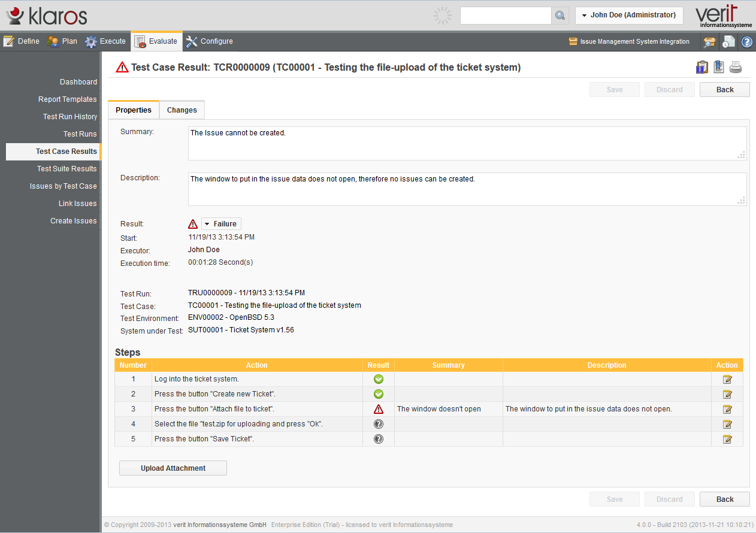Open the Execute menu

(x=105, y=41)
